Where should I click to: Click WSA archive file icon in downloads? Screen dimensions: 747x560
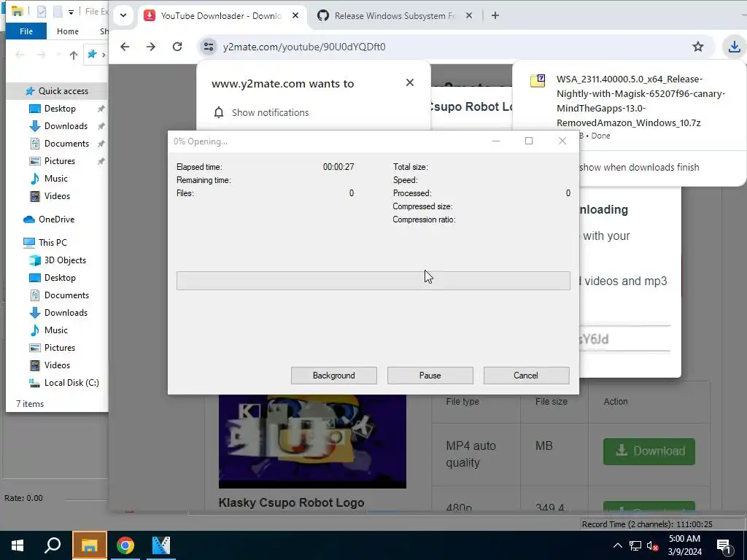[538, 80]
